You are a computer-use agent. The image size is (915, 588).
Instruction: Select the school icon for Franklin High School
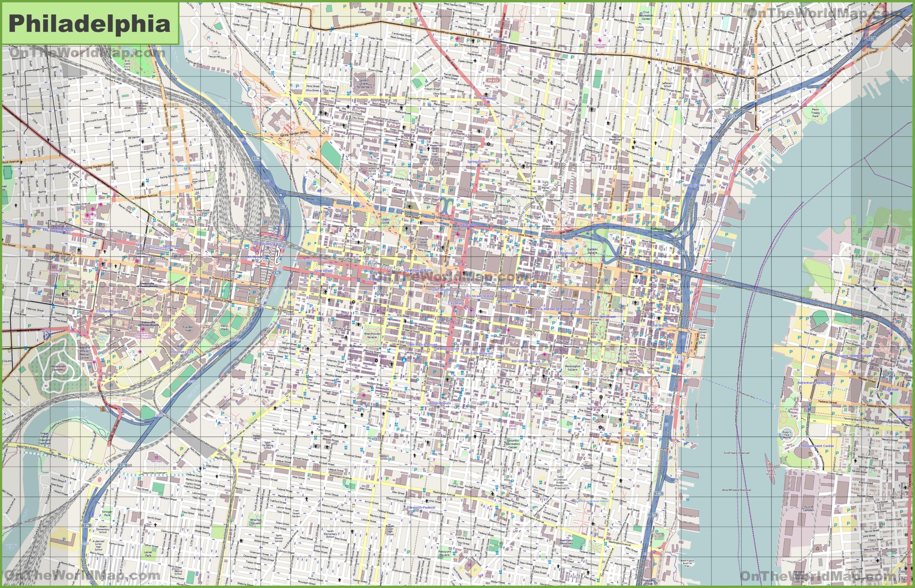473,148
